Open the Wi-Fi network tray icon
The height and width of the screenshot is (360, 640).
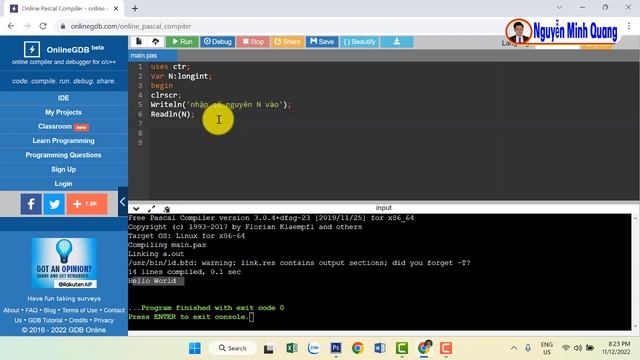point(566,348)
